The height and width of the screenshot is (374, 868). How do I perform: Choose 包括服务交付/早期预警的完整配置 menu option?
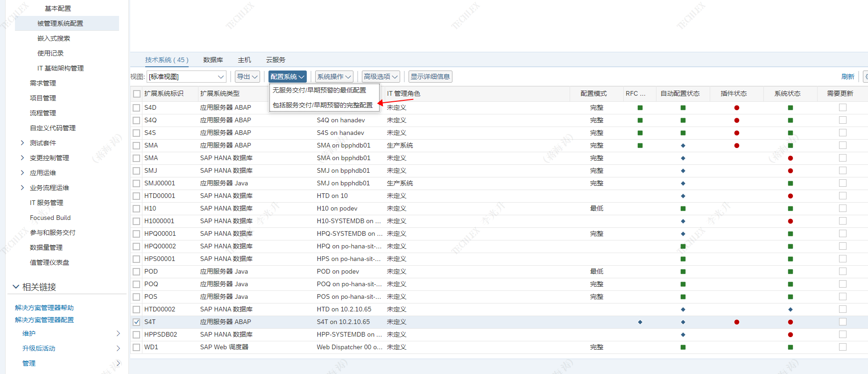coord(324,105)
